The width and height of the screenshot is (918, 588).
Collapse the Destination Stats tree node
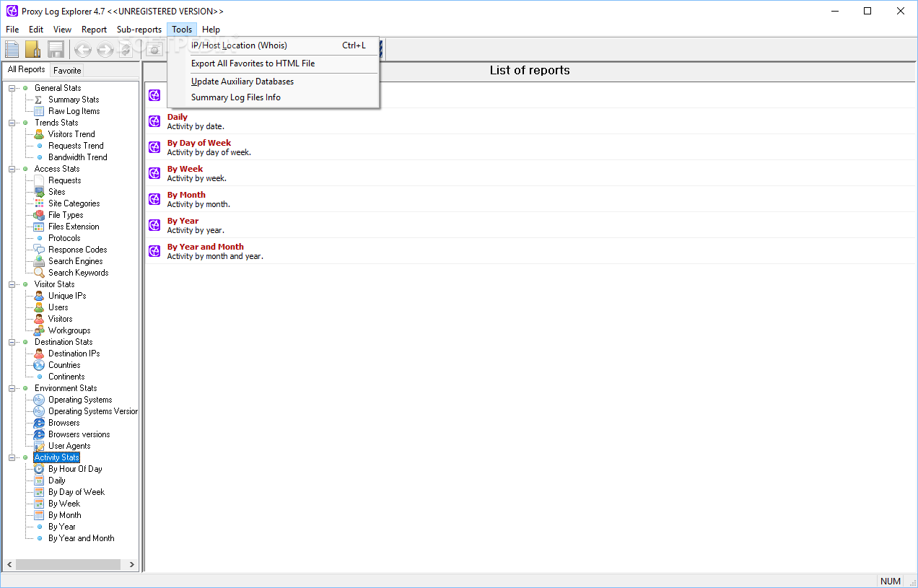(12, 342)
